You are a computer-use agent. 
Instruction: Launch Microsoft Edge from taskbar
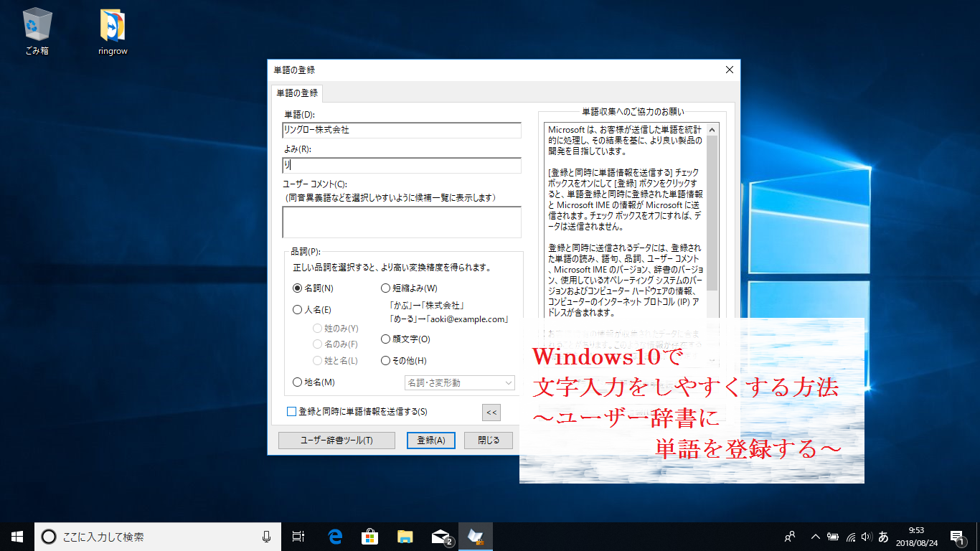(x=335, y=536)
